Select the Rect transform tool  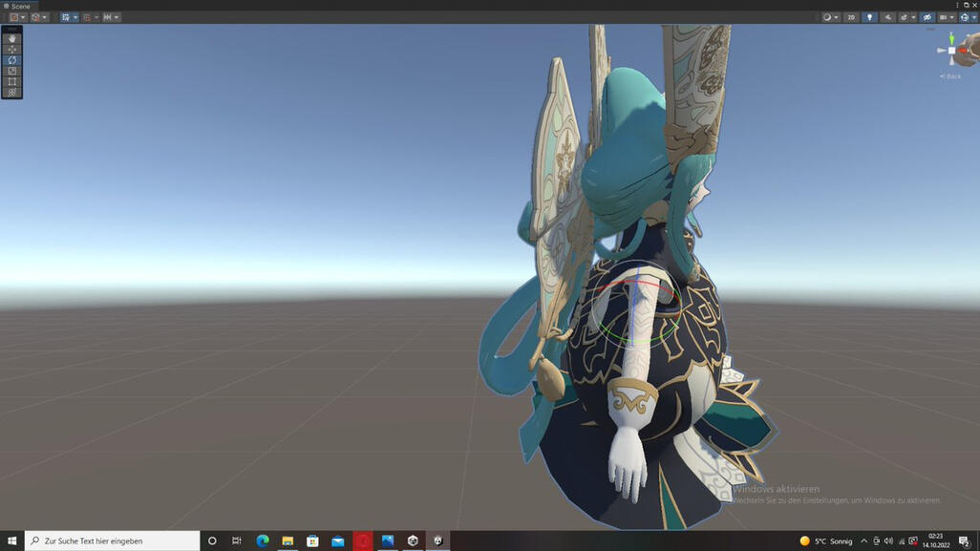pos(12,82)
